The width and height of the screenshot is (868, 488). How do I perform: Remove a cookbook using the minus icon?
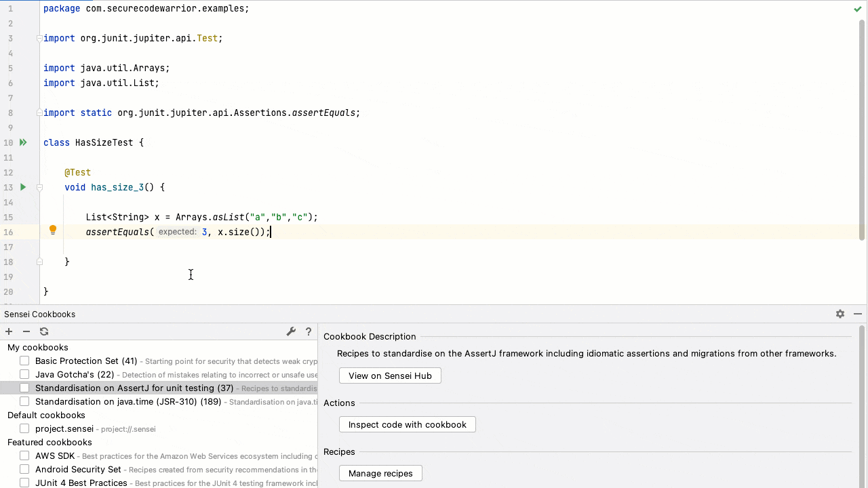tap(26, 331)
